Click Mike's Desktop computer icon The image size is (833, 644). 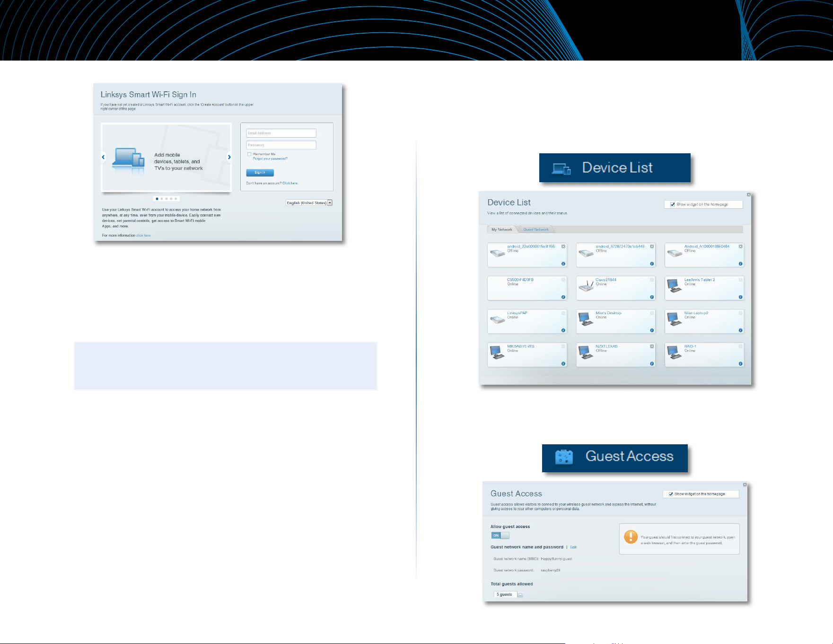coord(586,319)
